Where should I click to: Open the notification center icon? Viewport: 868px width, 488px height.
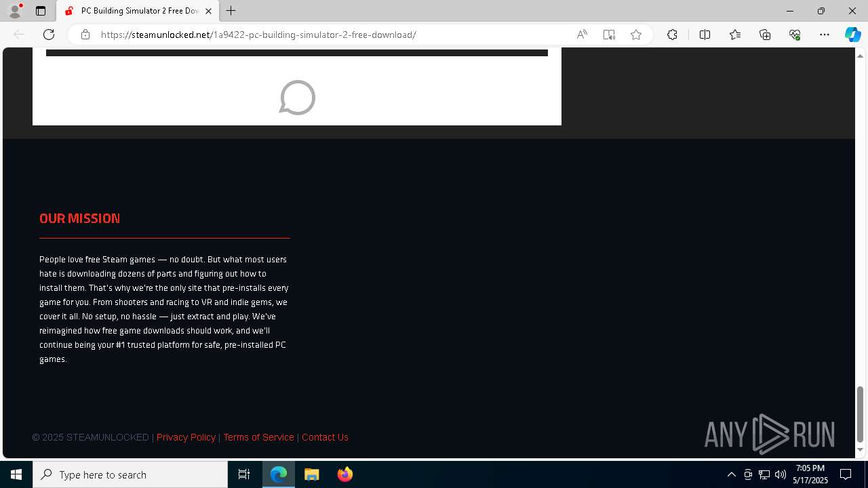pyautogui.click(x=846, y=474)
